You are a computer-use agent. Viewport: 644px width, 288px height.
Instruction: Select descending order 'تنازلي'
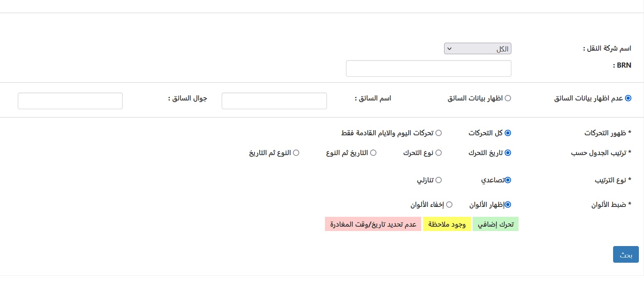tap(439, 180)
